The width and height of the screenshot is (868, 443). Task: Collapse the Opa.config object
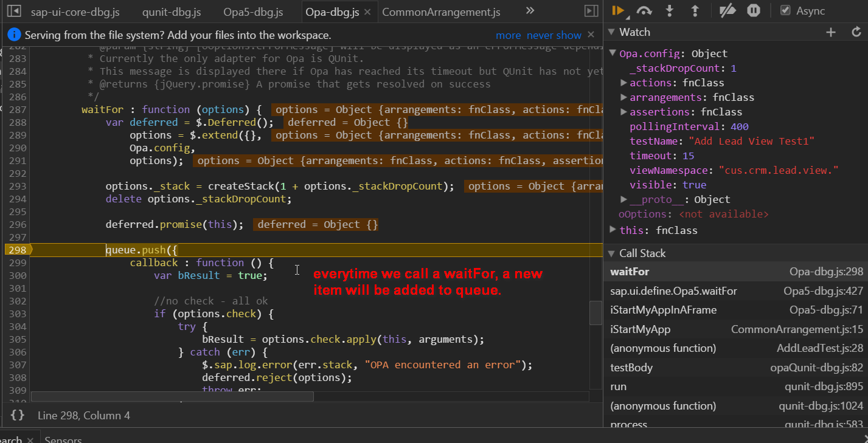click(613, 53)
